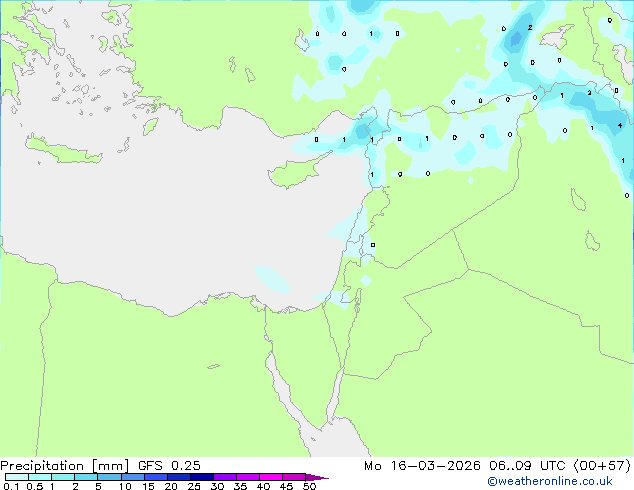Open the weatheronline.co.uk copyright link

(x=550, y=481)
